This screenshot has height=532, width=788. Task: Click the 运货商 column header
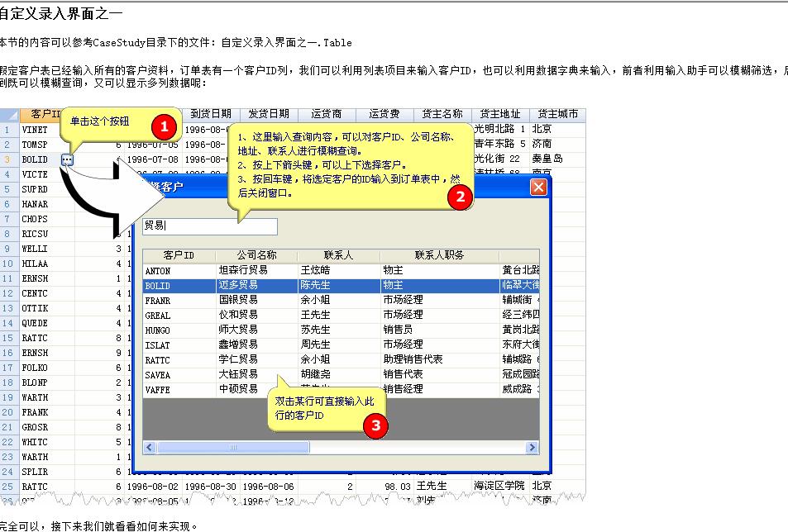click(x=327, y=115)
